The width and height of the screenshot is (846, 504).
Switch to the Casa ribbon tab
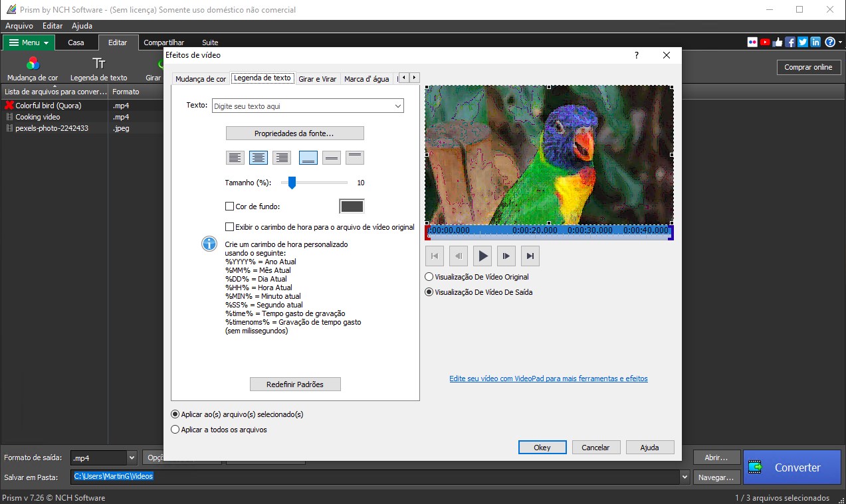[x=76, y=42]
